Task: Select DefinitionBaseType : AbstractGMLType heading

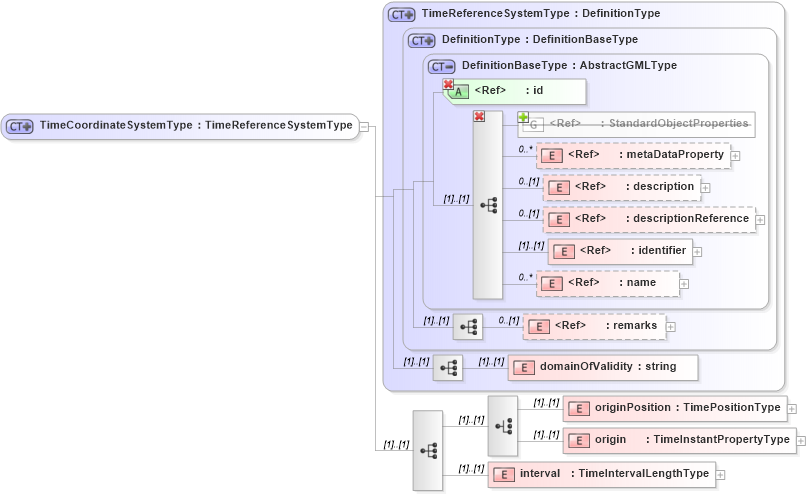Action: pos(569,65)
